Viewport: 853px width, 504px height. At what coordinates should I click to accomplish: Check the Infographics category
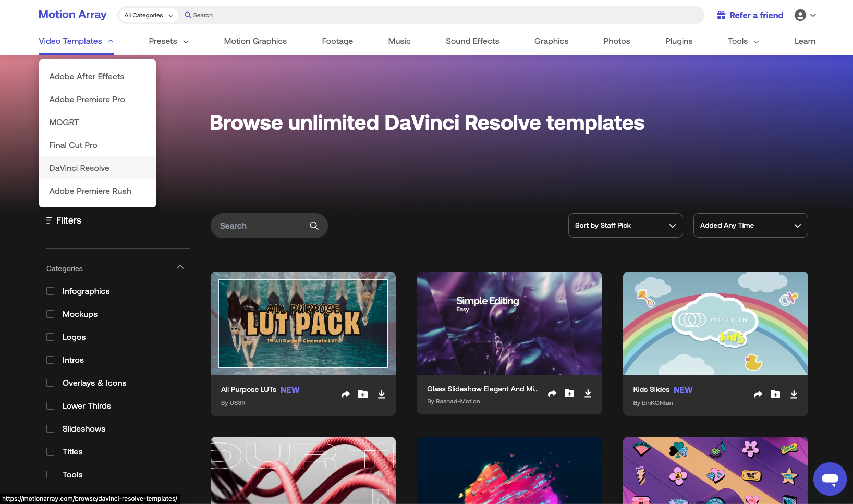[51, 291]
